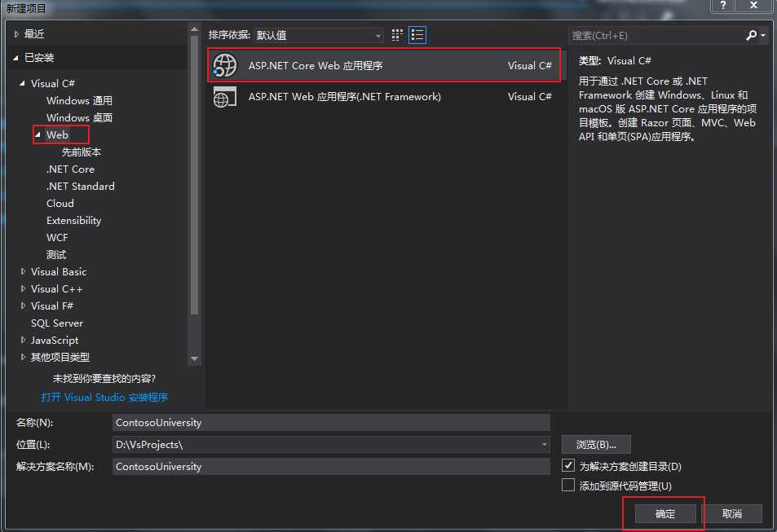777x532 pixels.
Task: Select the WCF category
Action: pos(57,237)
